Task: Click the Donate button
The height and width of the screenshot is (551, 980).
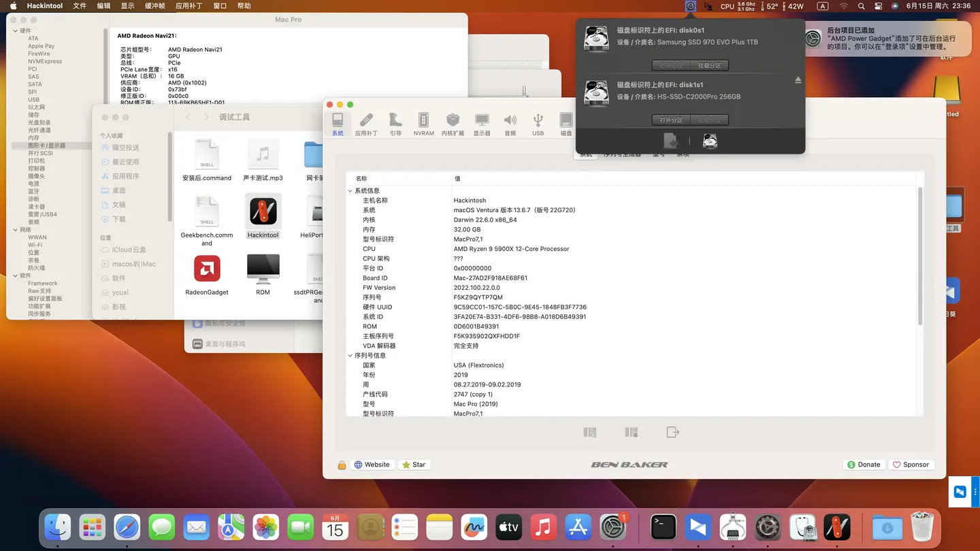Action: [864, 464]
